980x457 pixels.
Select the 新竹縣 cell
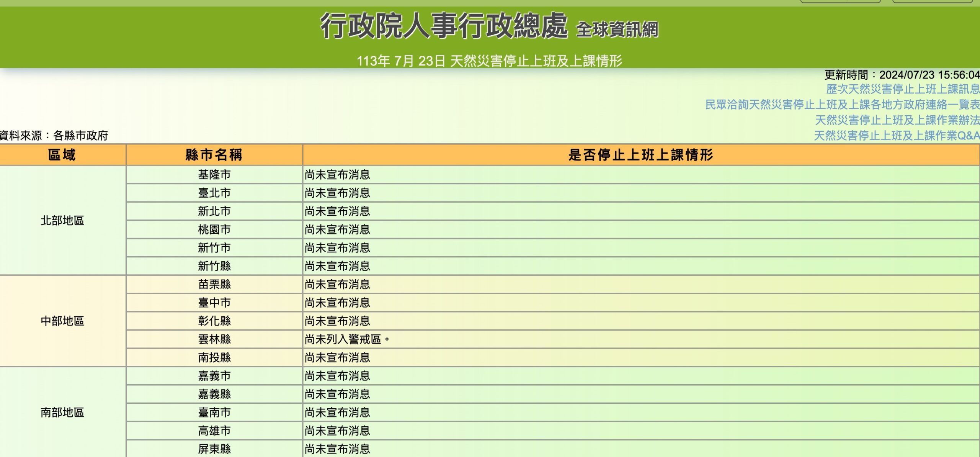tap(214, 266)
